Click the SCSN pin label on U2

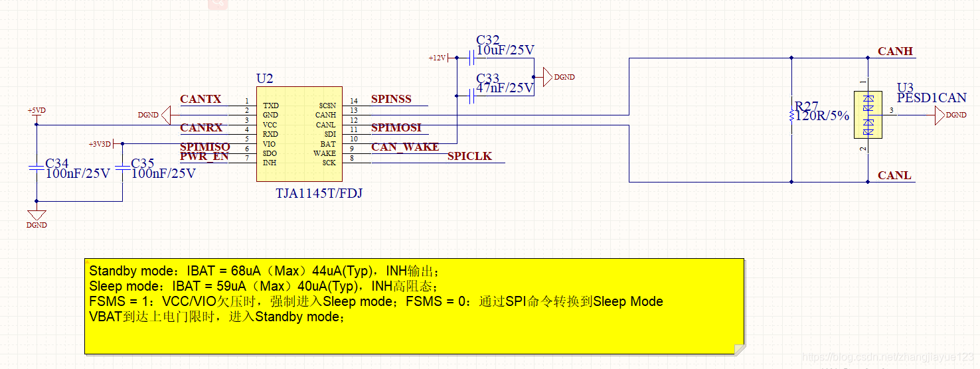[327, 106]
